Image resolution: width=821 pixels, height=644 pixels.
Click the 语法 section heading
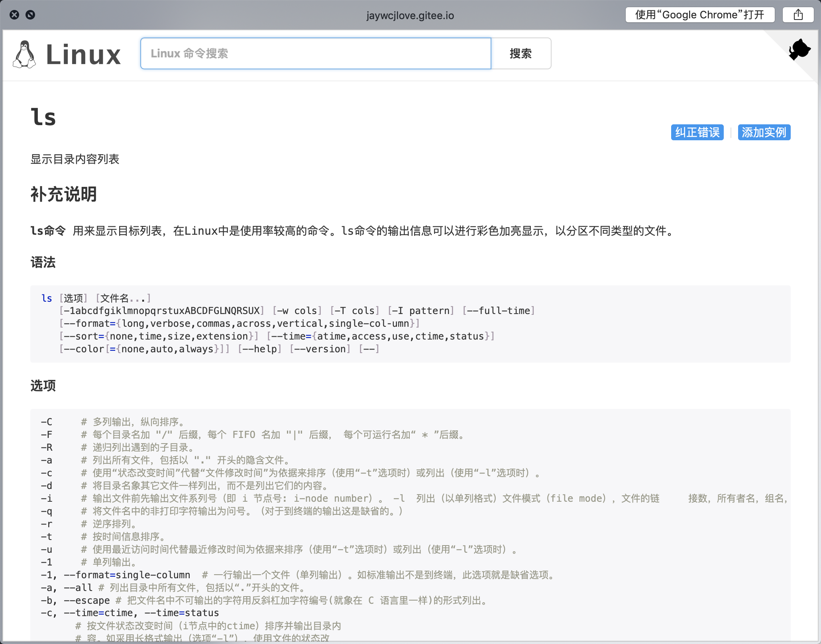pyautogui.click(x=43, y=262)
